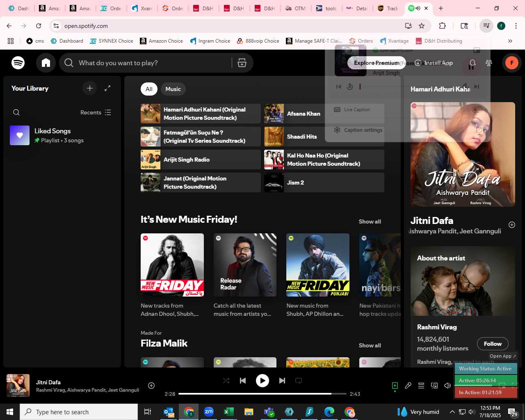Expand hidden bookmarks chevron
Screen dimensions: 525x420
(x=510, y=41)
